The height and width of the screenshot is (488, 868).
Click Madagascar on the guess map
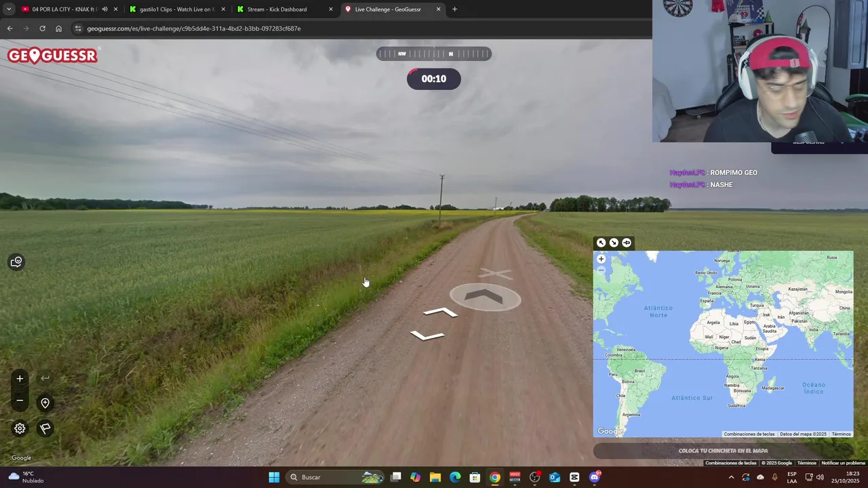pyautogui.click(x=773, y=388)
